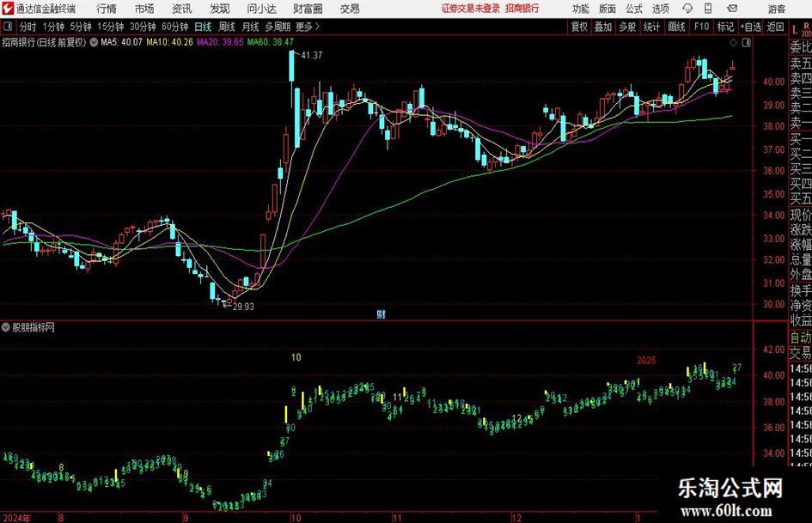Open the customer service headset icon
The width and height of the screenshot is (812, 523).
(x=687, y=9)
